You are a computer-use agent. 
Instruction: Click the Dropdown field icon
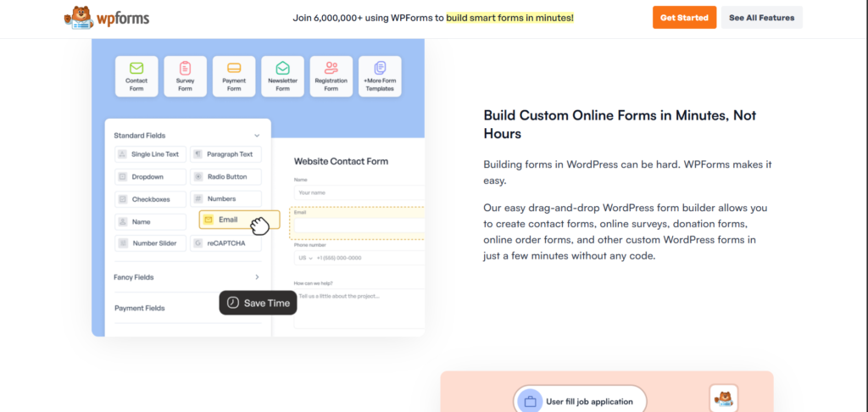122,177
